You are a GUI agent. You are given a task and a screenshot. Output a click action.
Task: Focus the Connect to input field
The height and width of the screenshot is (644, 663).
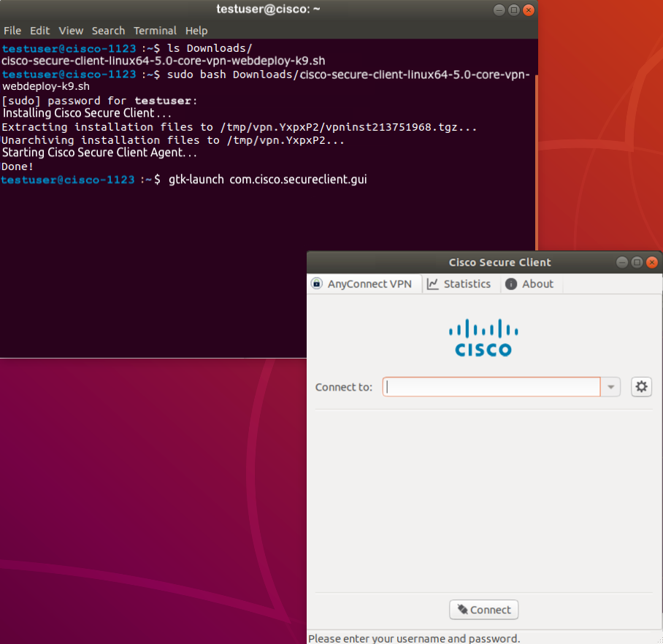point(491,386)
